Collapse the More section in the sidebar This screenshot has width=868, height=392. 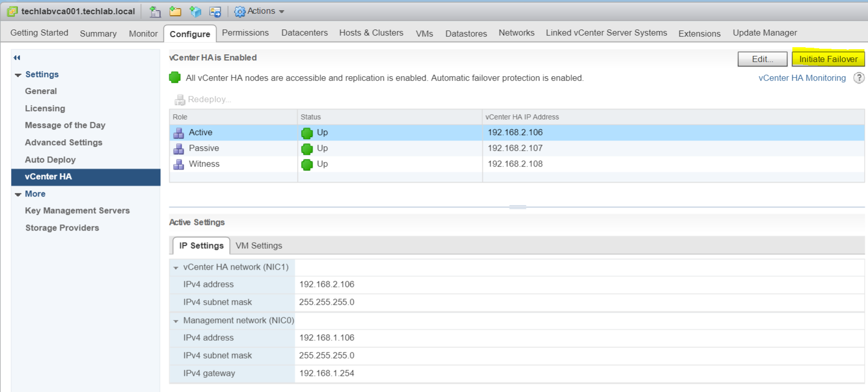tap(18, 194)
